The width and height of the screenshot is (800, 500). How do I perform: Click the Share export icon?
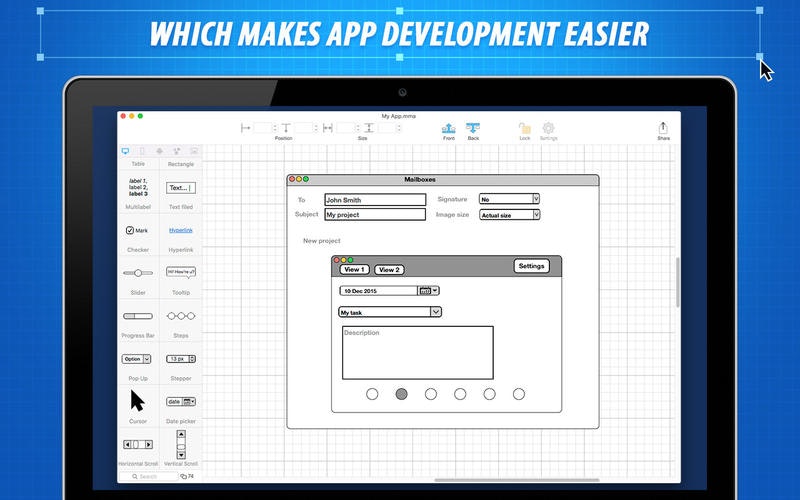[663, 128]
